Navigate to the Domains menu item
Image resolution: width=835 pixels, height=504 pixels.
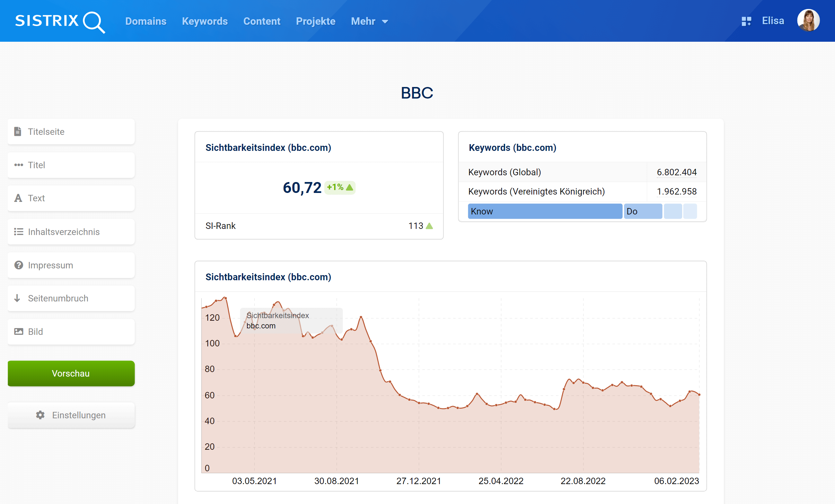pyautogui.click(x=145, y=21)
